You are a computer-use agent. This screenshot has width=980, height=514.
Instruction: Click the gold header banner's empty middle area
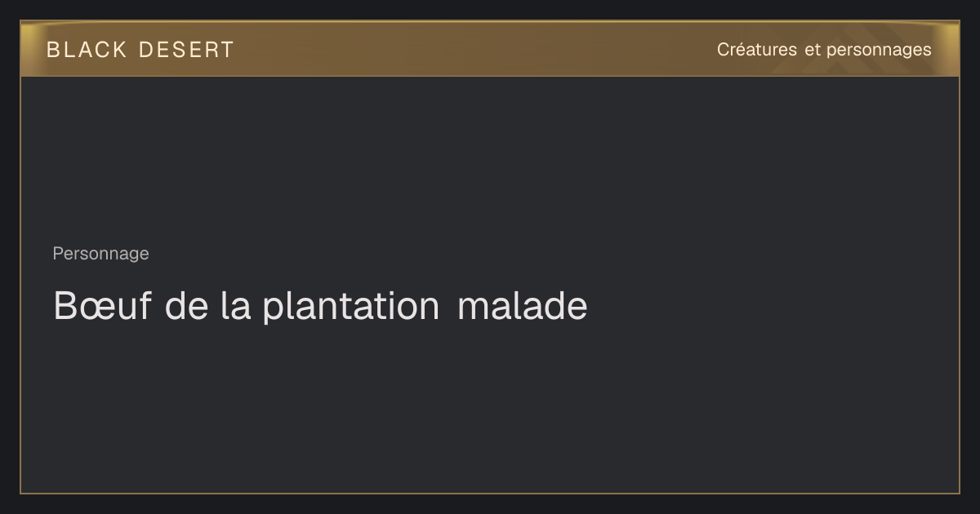click(474, 50)
